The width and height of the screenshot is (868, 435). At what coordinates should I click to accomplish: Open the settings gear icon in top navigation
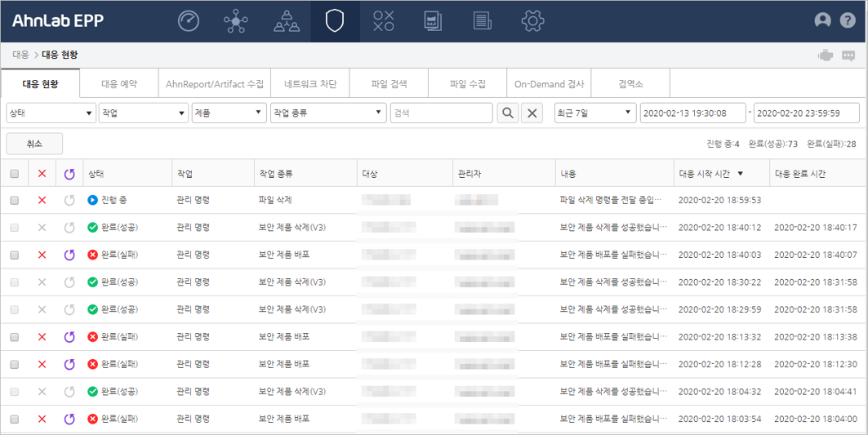click(532, 21)
